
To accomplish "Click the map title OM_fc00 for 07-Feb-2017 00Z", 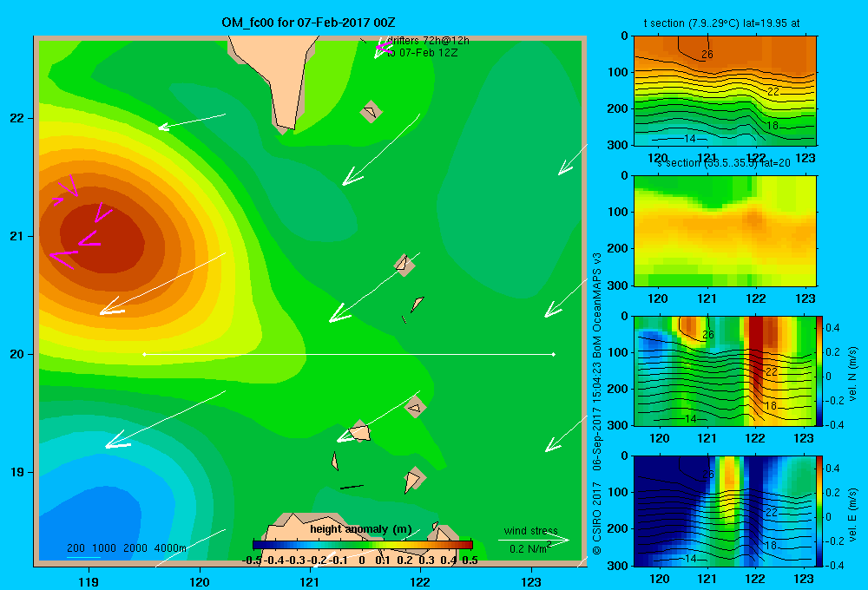I will click(308, 23).
